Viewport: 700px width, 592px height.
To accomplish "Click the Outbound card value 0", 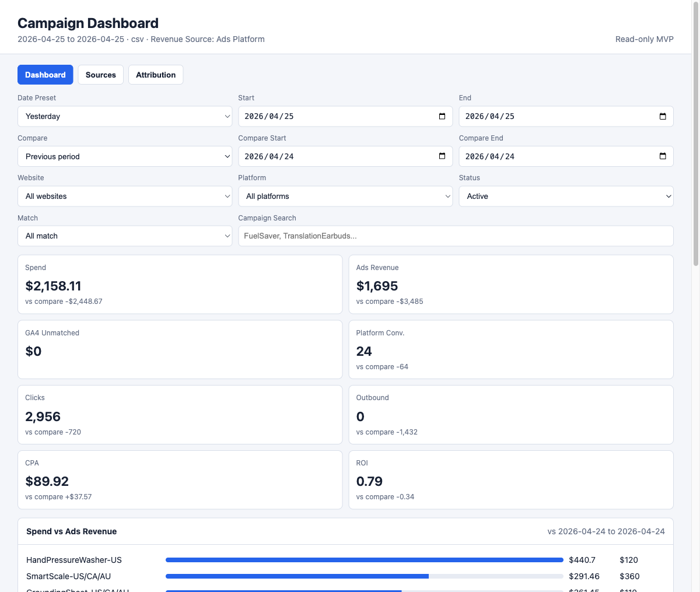I will point(360,416).
